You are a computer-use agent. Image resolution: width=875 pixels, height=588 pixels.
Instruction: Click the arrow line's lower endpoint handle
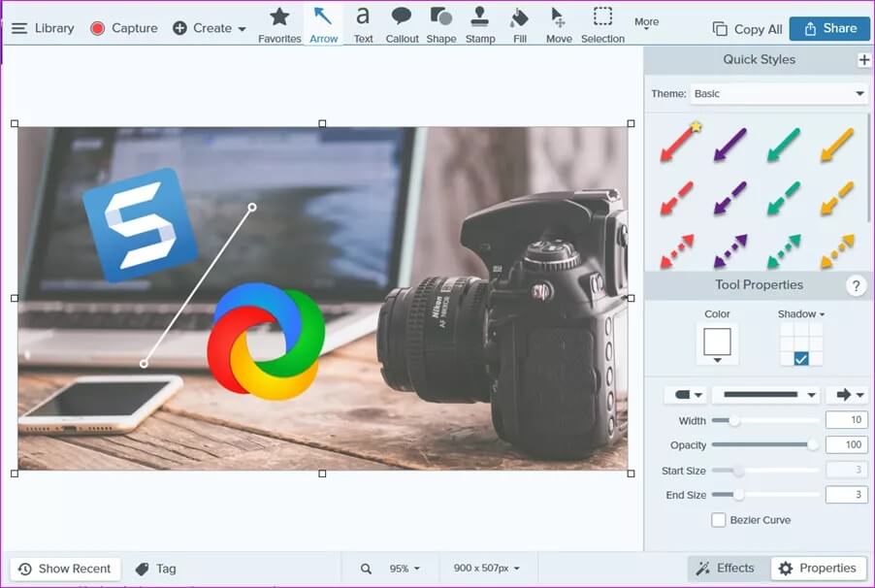[144, 364]
